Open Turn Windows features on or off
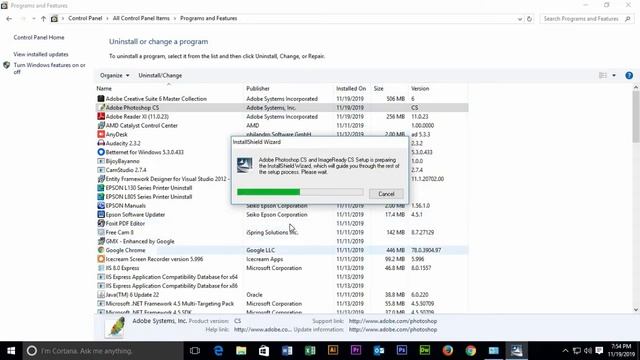640x360 pixels. click(49, 68)
